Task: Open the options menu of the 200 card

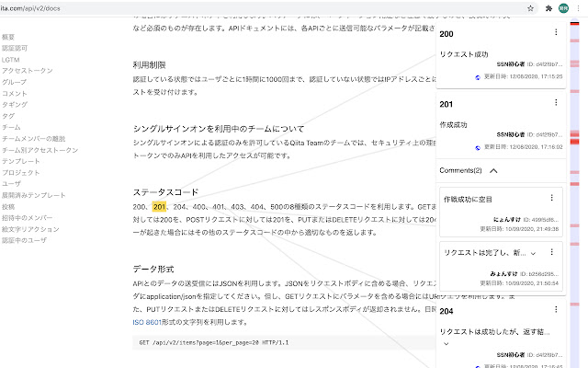Action: click(556, 32)
